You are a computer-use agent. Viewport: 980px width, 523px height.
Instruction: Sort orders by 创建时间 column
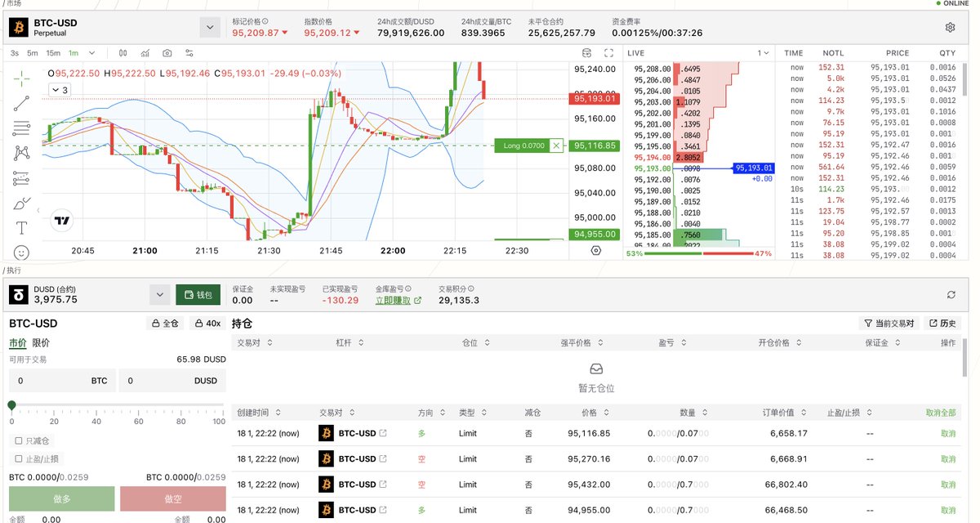point(258,413)
